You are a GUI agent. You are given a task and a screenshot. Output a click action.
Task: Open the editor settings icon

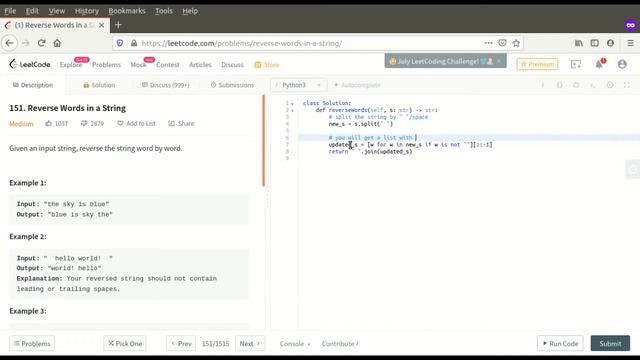(610, 85)
